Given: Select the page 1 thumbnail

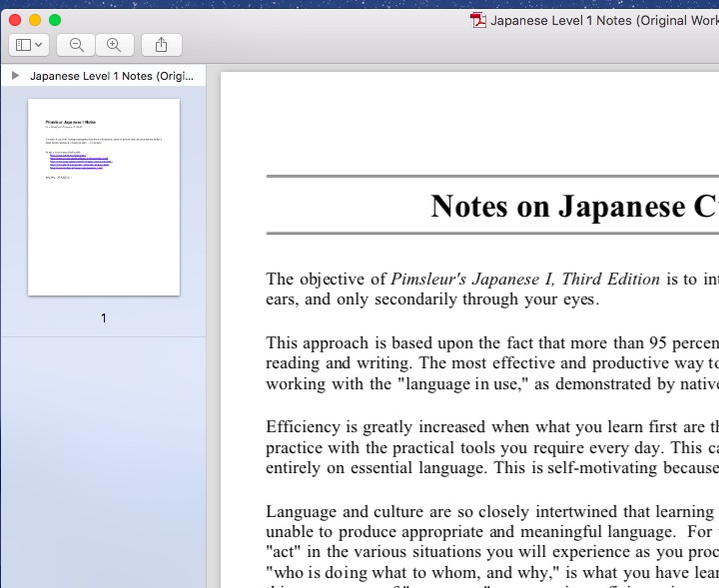Looking at the screenshot, I should [x=104, y=197].
